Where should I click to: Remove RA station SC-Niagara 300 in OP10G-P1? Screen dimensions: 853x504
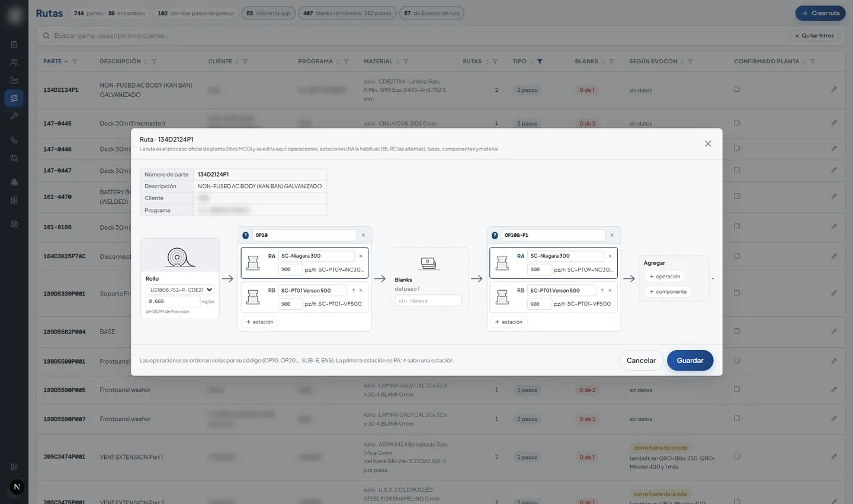click(x=610, y=256)
